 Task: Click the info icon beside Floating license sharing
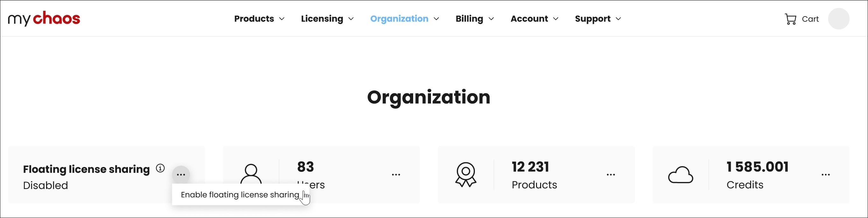point(160,168)
